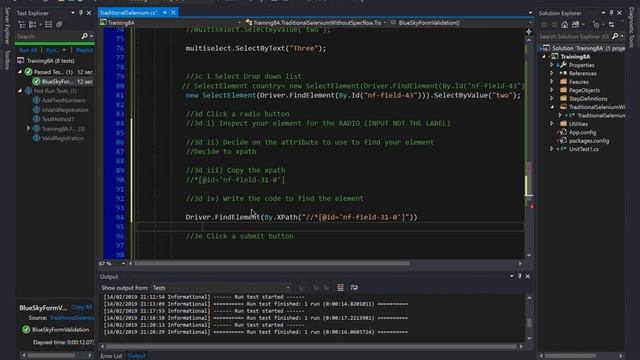Pin the Solution Explorer panel

pyautogui.click(x=611, y=13)
